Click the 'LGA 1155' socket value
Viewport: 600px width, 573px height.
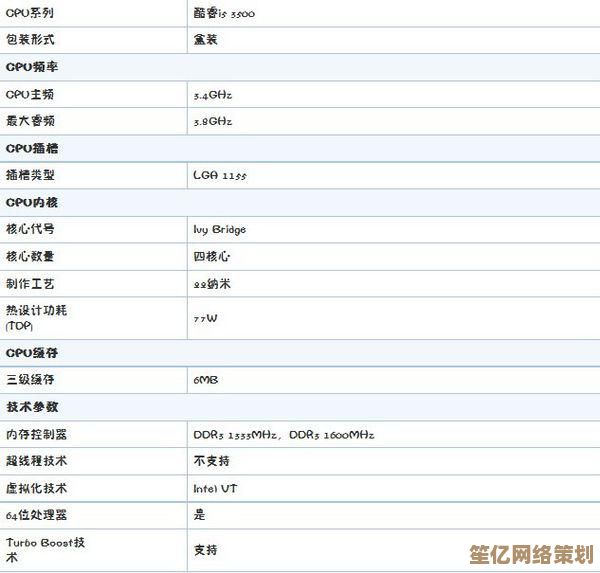tap(220, 175)
